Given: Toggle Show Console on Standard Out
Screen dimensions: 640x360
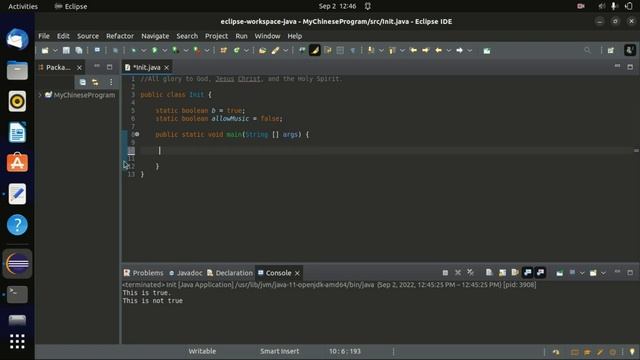Looking at the screenshot, I should 528,273.
